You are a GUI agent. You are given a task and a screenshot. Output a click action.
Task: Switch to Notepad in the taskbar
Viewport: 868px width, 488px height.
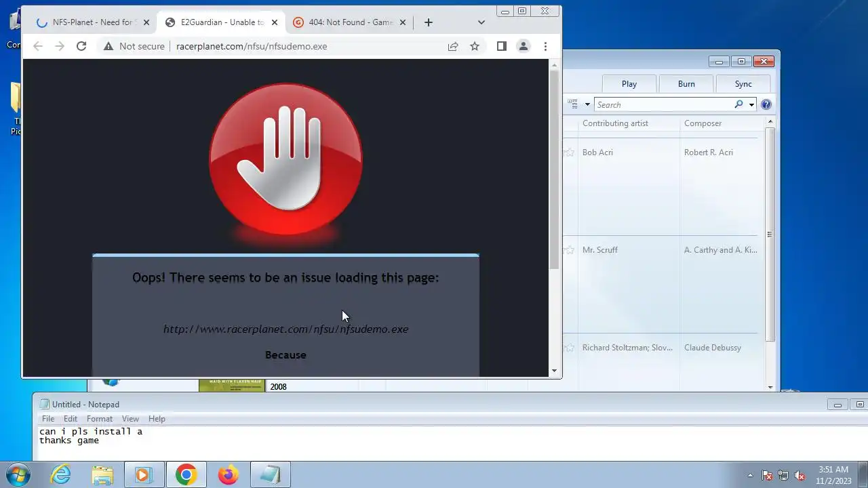pyautogui.click(x=270, y=474)
